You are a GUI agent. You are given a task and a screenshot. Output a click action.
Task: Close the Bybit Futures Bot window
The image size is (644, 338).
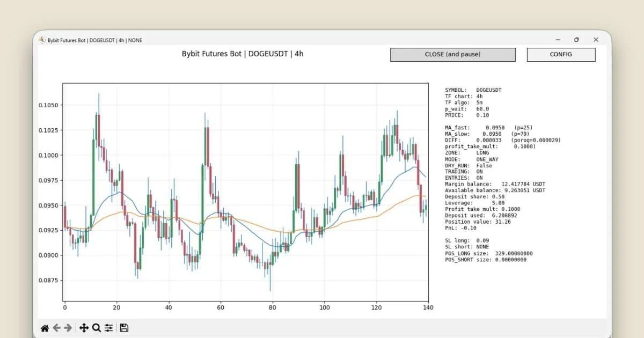point(596,40)
